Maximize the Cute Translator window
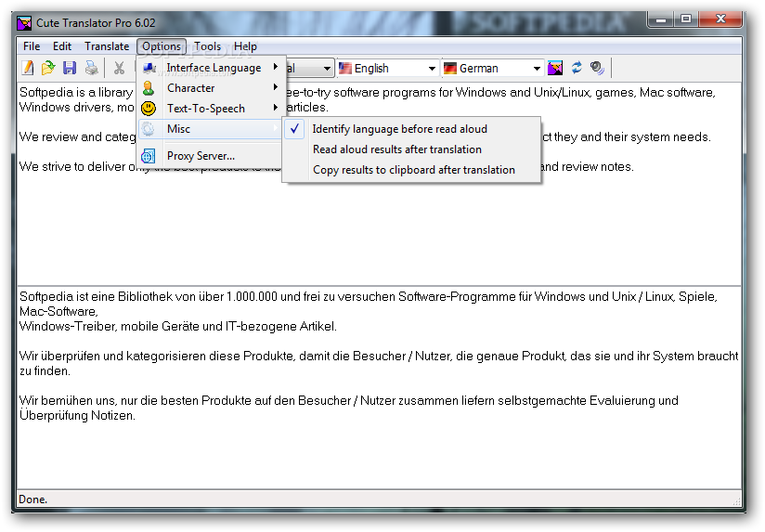The width and height of the screenshot is (765, 532). click(x=686, y=19)
